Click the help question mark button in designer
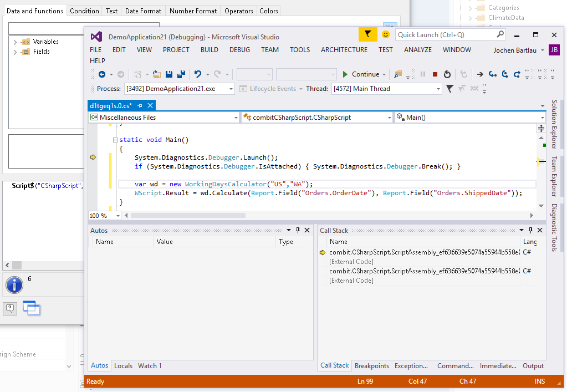Image resolution: width=567 pixels, height=392 pixels. [x=10, y=308]
